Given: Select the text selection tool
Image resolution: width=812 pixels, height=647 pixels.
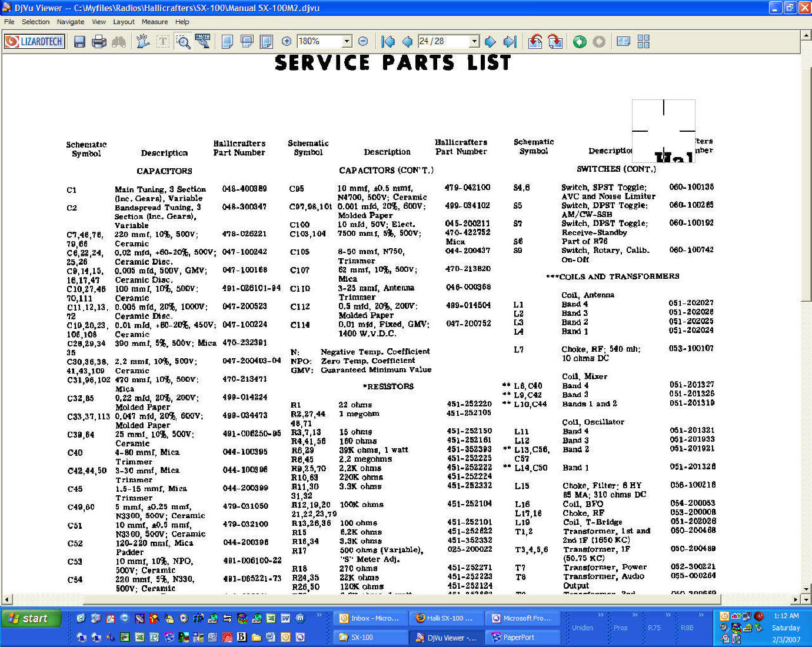Looking at the screenshot, I should click(163, 42).
